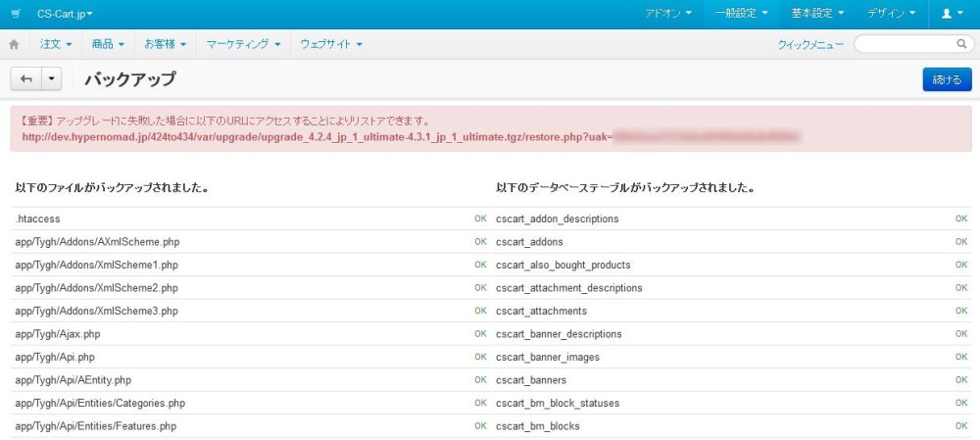
Task: Expand the 注文 menu
Action: pyautogui.click(x=55, y=44)
